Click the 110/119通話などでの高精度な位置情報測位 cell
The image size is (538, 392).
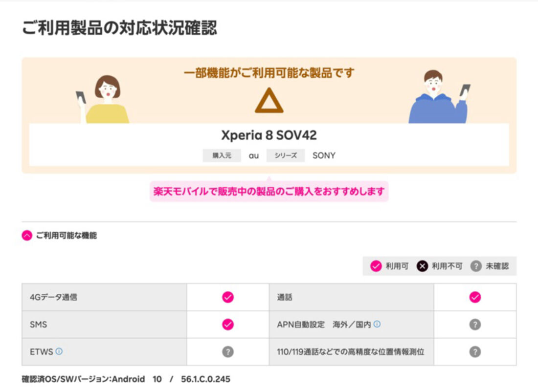pos(351,352)
